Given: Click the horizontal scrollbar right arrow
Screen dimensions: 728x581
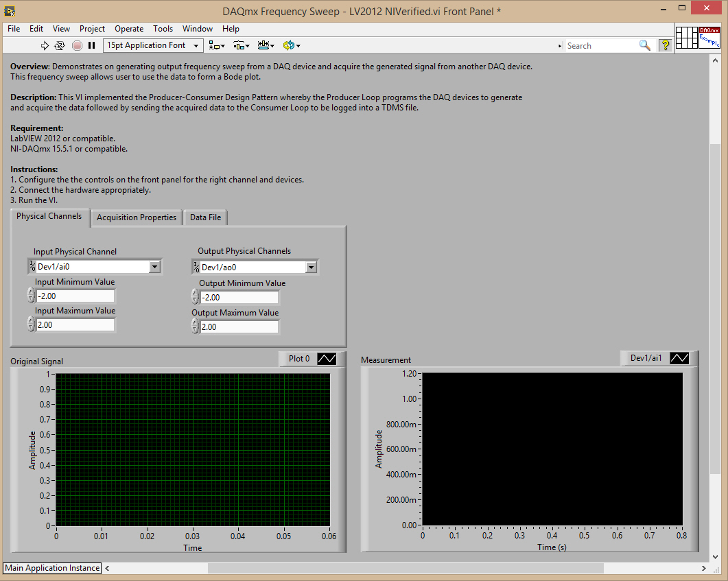Looking at the screenshot, I should 704,568.
